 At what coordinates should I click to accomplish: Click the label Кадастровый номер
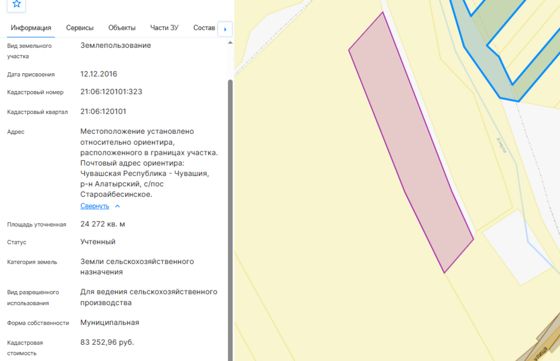(x=35, y=92)
